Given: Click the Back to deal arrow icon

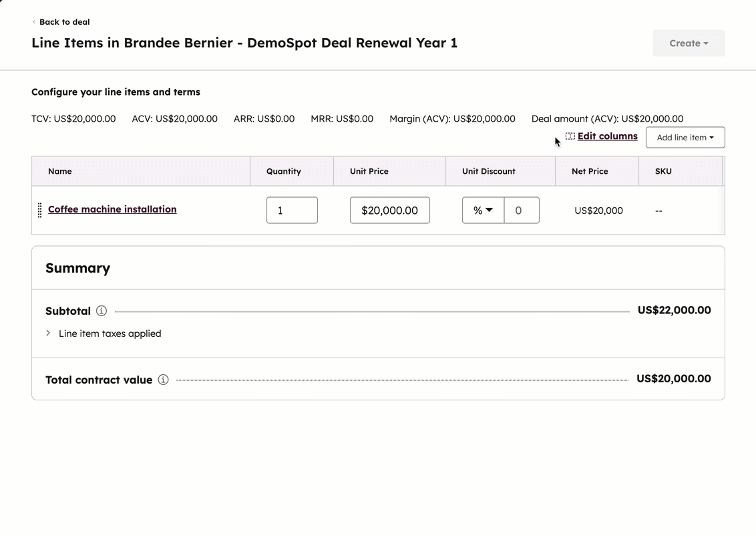Looking at the screenshot, I should pyautogui.click(x=34, y=22).
